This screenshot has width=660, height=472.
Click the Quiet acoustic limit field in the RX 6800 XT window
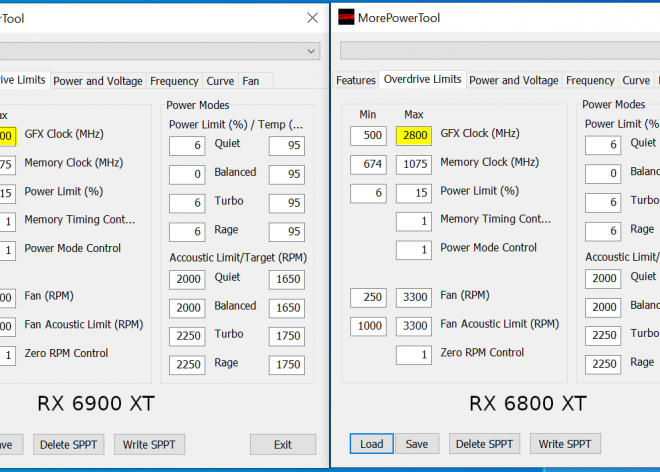point(603,278)
